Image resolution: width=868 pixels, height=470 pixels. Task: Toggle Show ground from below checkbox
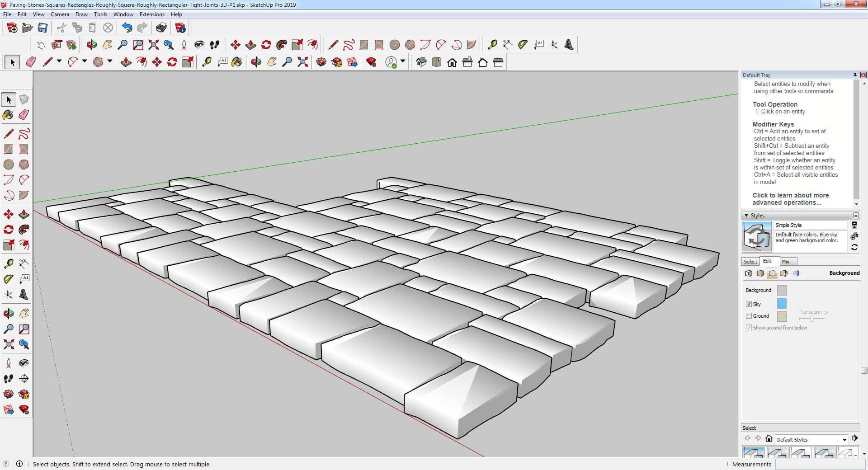coord(749,328)
